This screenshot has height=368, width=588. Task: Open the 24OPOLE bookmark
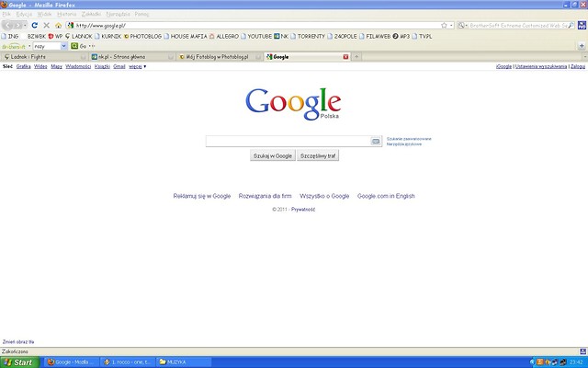tap(343, 36)
